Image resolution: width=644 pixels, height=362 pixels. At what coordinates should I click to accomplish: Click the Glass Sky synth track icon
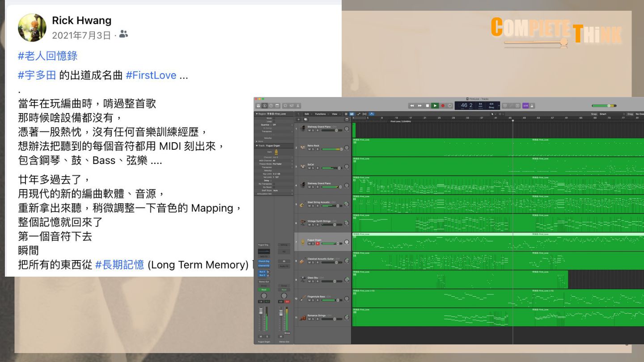(x=303, y=279)
